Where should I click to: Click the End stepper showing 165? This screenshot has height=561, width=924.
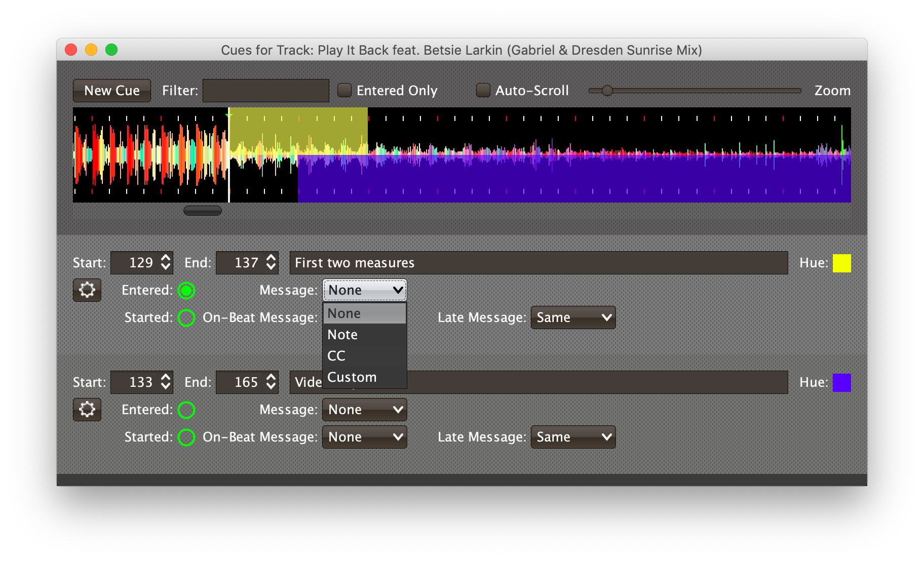(x=247, y=382)
